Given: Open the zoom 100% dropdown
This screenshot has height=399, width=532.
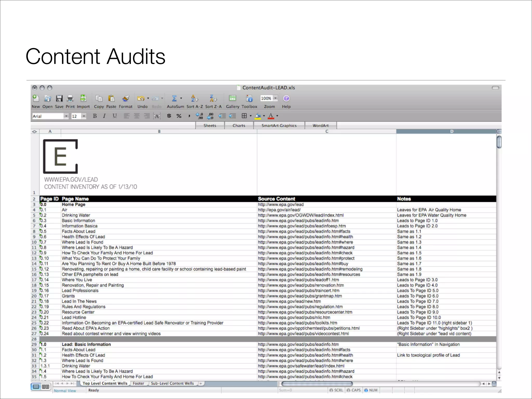Looking at the screenshot, I should (x=275, y=98).
